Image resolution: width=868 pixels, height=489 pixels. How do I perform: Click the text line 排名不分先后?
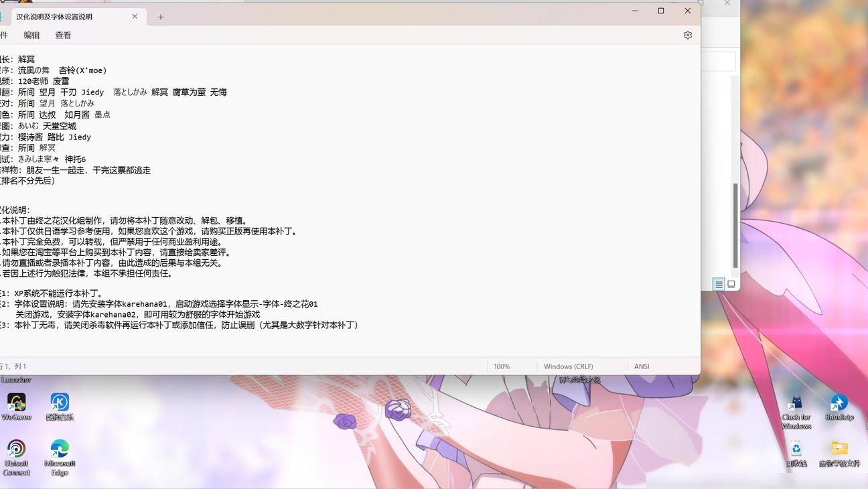pyautogui.click(x=27, y=180)
